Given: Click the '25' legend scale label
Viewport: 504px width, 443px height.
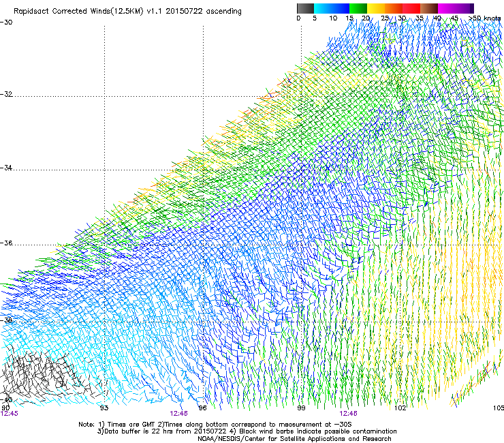Looking at the screenshot, I should click(x=385, y=18).
